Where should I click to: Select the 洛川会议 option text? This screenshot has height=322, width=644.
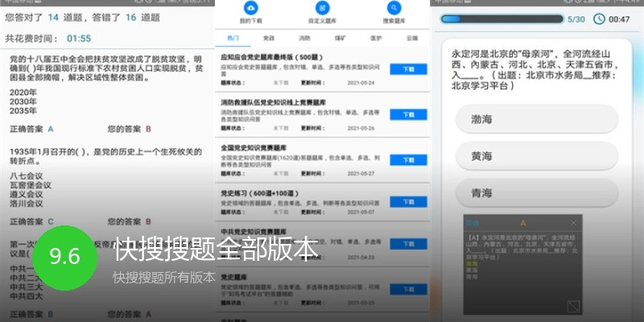coord(27,204)
